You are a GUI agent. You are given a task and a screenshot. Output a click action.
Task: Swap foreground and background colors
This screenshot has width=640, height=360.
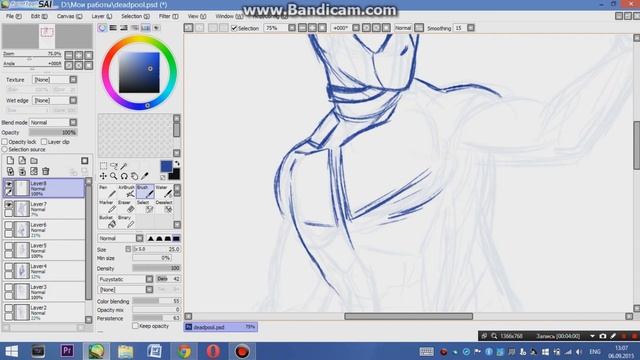click(x=177, y=164)
